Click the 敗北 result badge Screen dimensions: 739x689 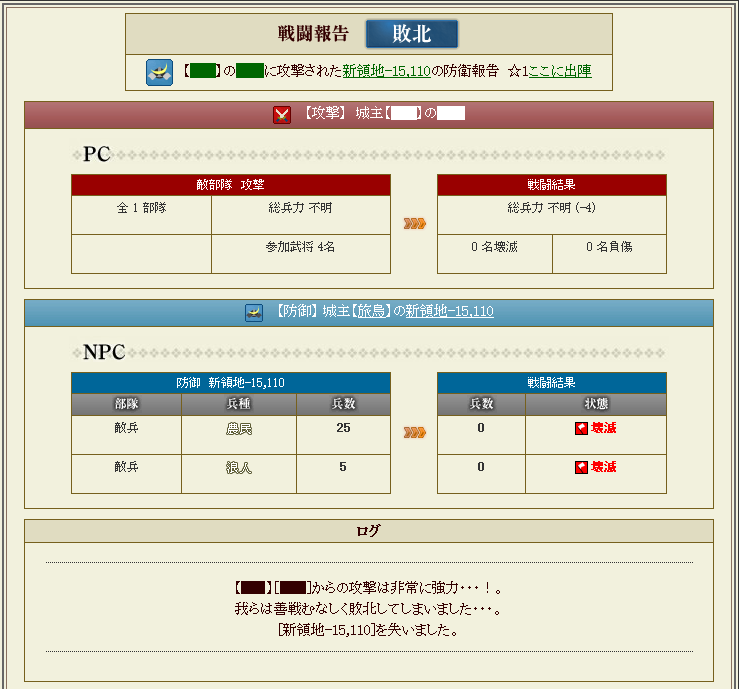point(411,34)
